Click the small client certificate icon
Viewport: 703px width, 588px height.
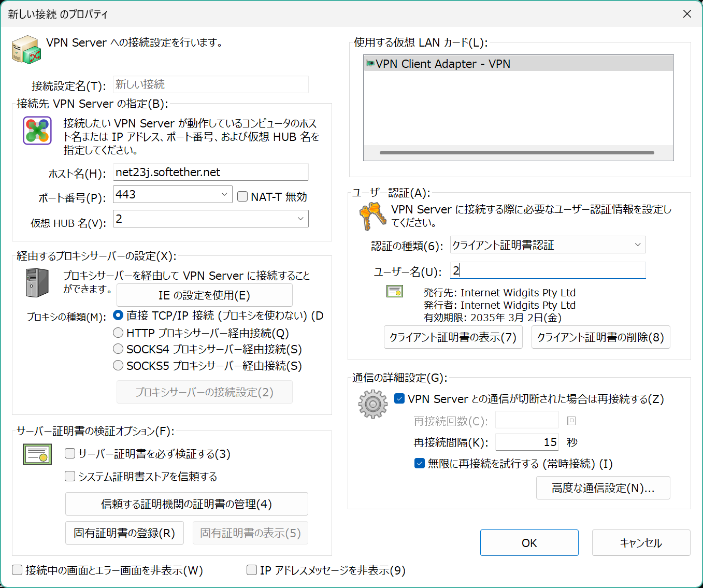395,292
